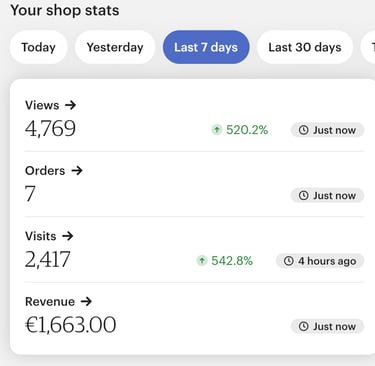Click the clock icon in 4 hours ago badge
Viewport: 375px width, 366px height.
click(x=288, y=261)
